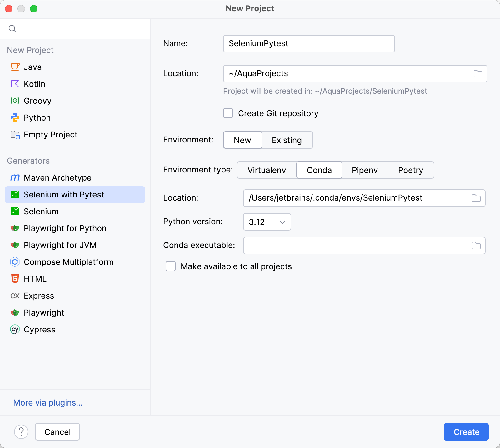
Task: Open the Python version 3.12 dropdown
Action: [267, 222]
